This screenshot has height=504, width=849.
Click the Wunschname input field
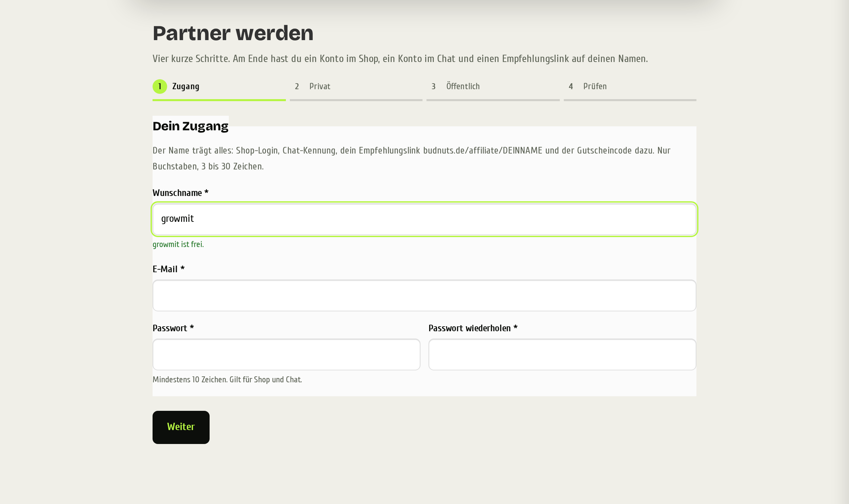coord(424,219)
